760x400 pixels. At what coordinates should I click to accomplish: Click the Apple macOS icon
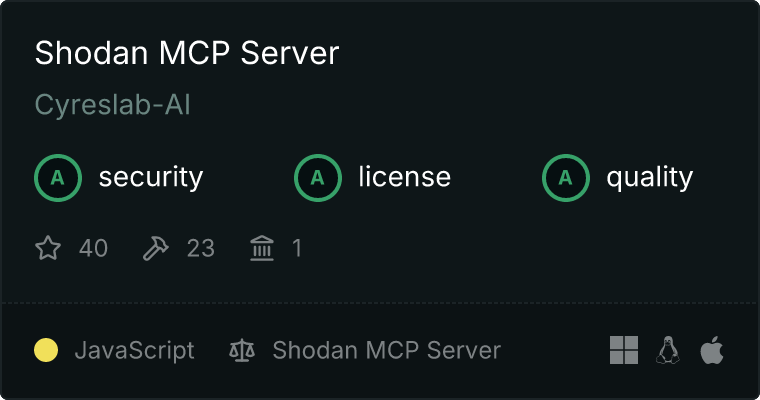tap(712, 350)
